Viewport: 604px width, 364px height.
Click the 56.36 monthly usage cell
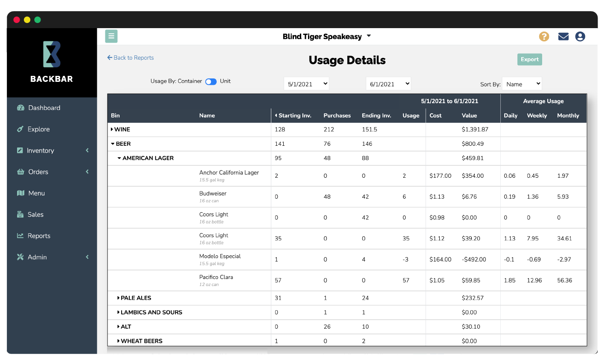tap(564, 280)
